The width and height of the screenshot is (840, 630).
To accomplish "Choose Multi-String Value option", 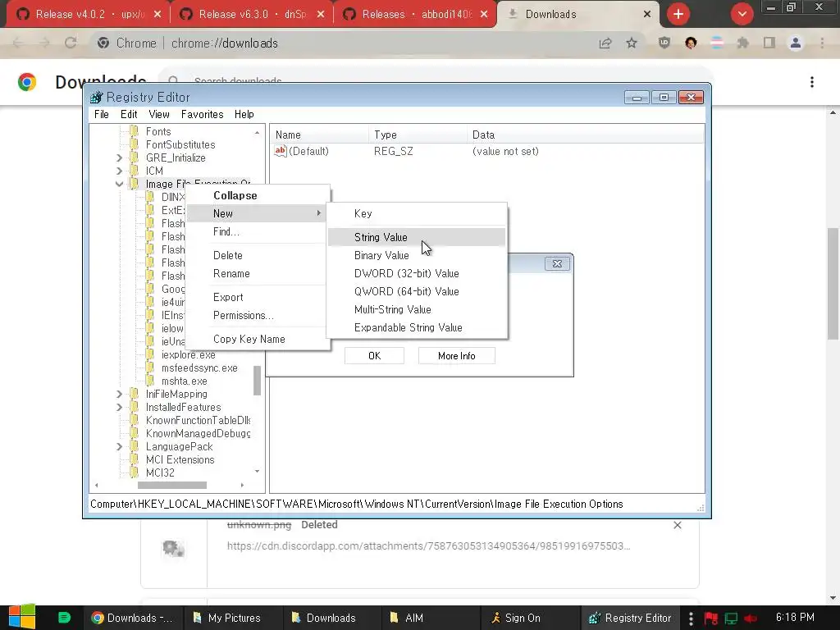I will [416, 309].
